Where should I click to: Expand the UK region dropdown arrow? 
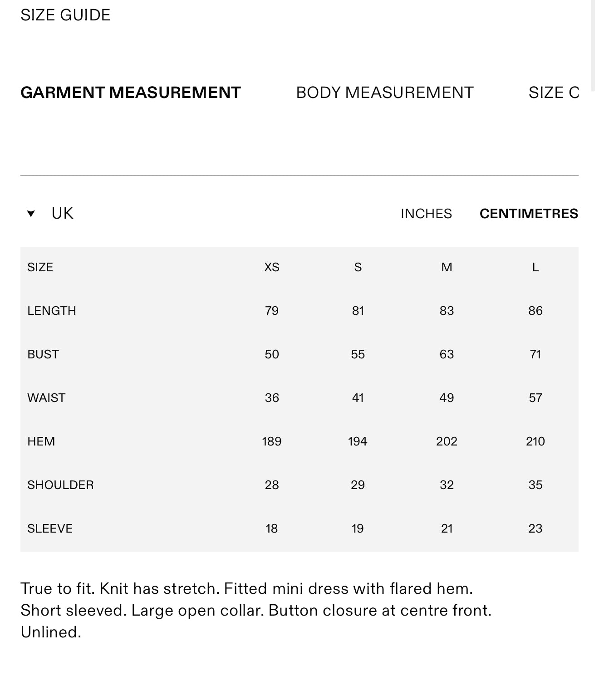coord(31,214)
